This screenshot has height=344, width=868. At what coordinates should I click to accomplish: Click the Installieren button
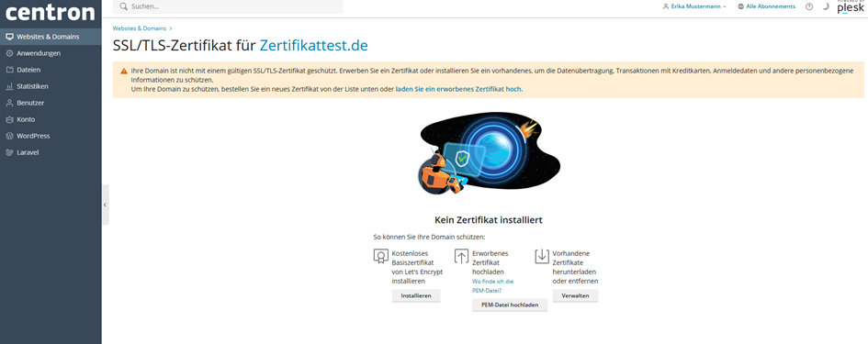[416, 296]
